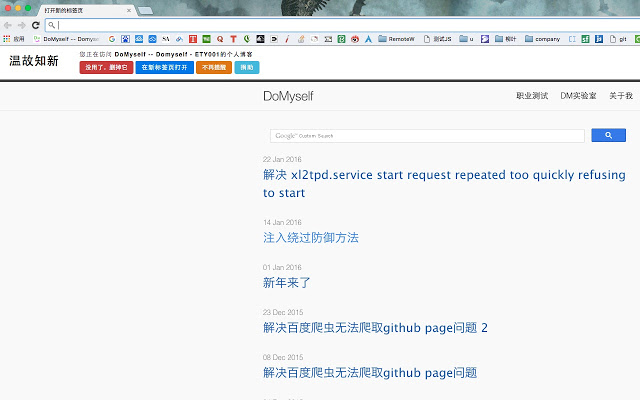The height and width of the screenshot is (400, 640).
Task: Click the blue search magnifier button
Action: 608,135
